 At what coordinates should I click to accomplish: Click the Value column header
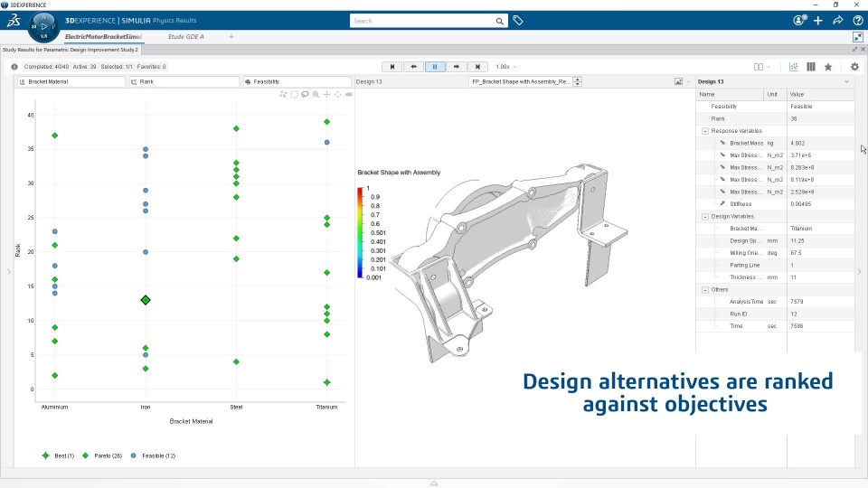coord(821,94)
